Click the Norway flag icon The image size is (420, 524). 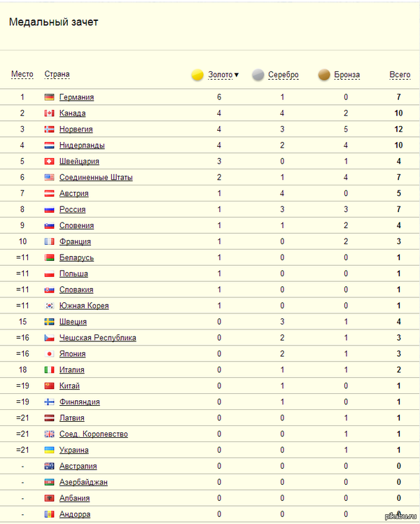click(49, 129)
